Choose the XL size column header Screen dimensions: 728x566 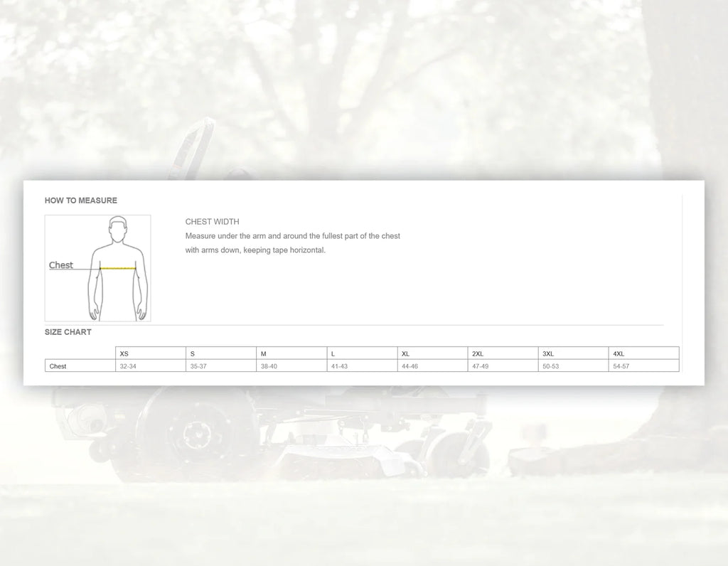(x=432, y=353)
